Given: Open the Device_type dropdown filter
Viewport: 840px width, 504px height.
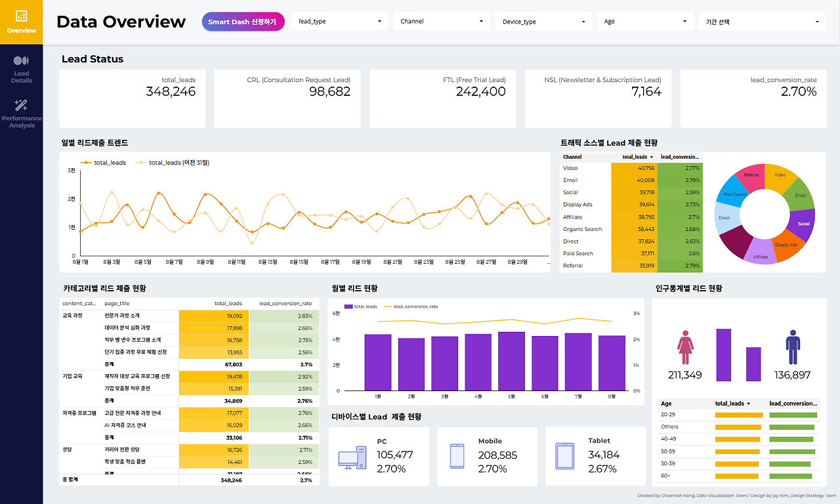Looking at the screenshot, I should tap(543, 22).
